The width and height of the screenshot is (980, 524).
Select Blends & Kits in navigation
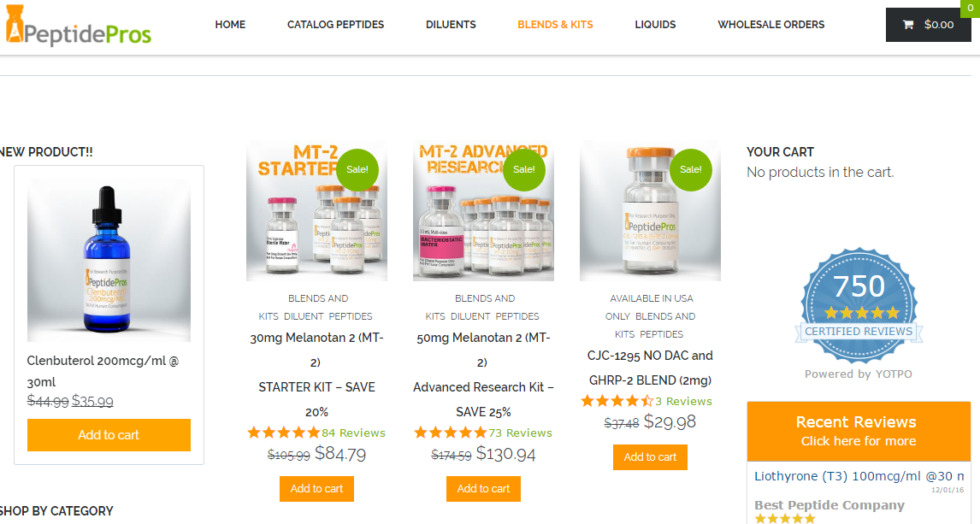click(x=555, y=25)
